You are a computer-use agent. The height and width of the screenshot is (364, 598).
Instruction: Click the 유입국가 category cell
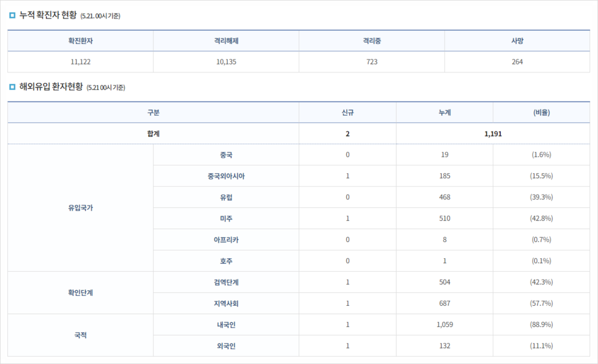(x=80, y=208)
